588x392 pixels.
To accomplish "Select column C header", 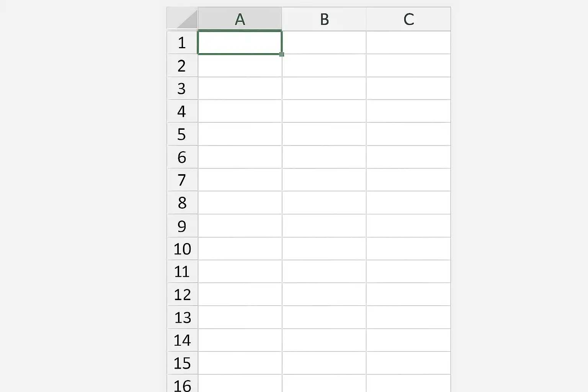I will (408, 18).
